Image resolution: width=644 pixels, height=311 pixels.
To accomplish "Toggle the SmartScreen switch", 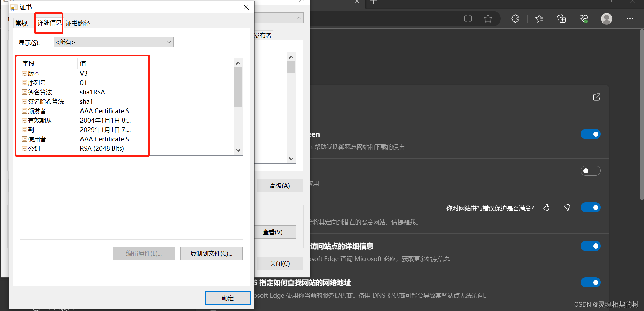I will pyautogui.click(x=591, y=134).
